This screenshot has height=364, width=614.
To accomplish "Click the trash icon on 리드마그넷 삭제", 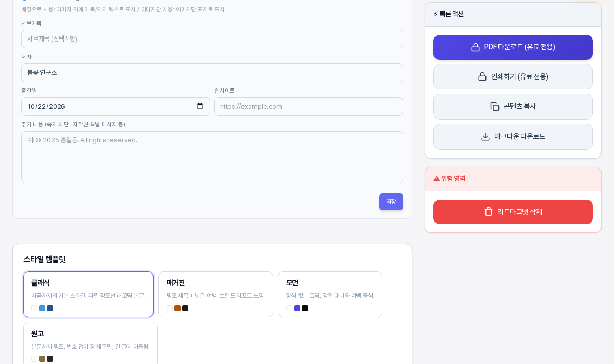I will (489, 212).
